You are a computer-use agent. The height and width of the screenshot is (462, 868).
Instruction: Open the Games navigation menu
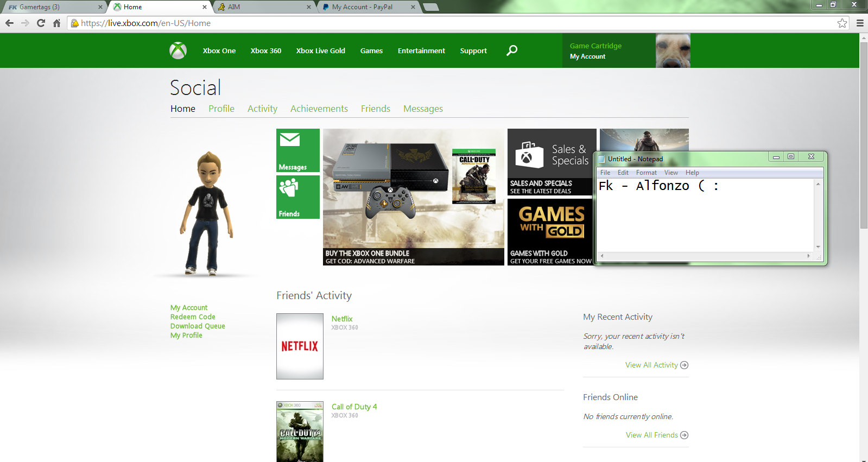click(x=371, y=50)
